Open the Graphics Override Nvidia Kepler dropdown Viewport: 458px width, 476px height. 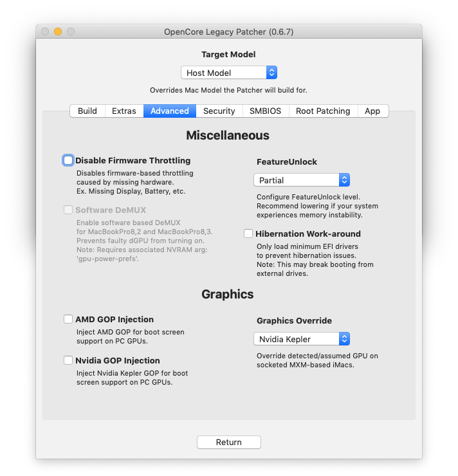tap(302, 339)
